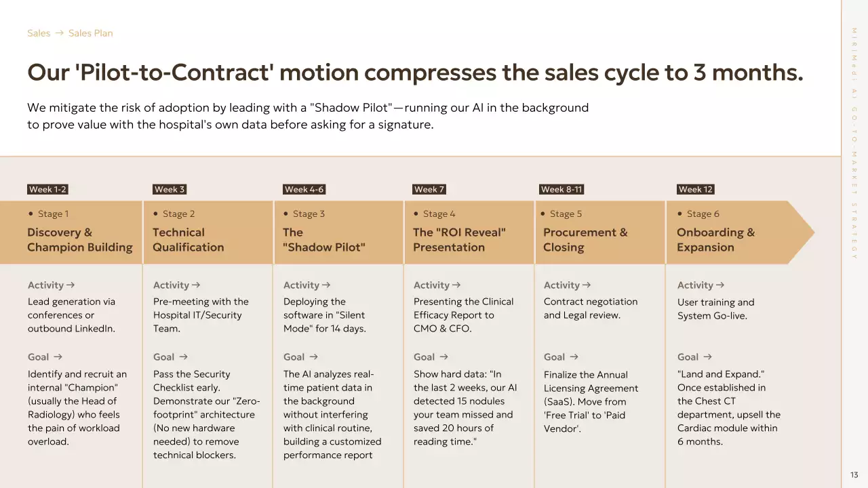Select the Week 1-2 timeline label

pyautogui.click(x=47, y=190)
